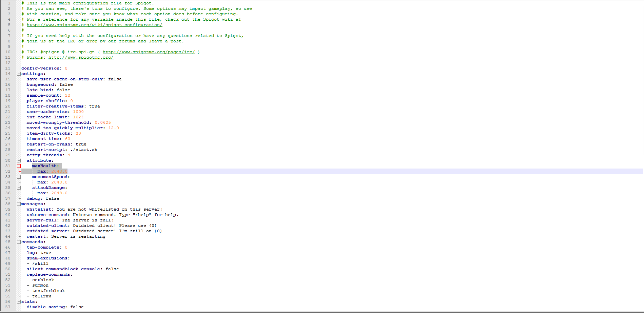This screenshot has width=644, height=313.
Task: Click the silent-commandblock-console false value
Action: [112, 269]
